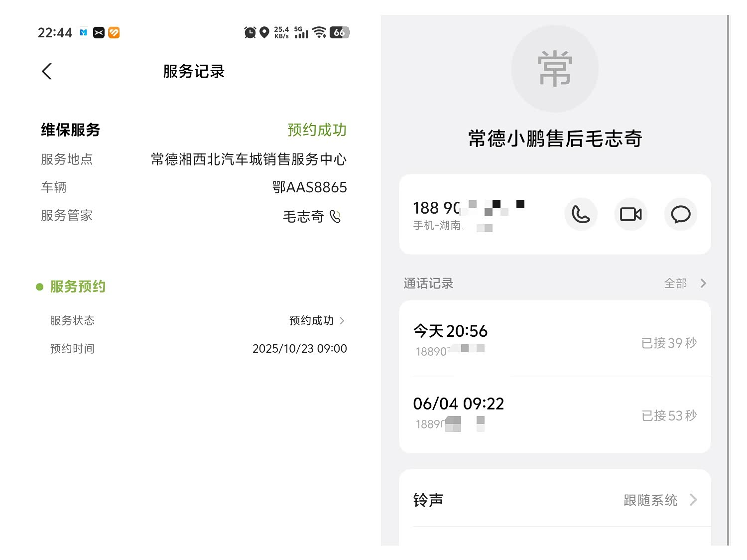Screen dimensions: 747x560
Task: Tap the 服务状态 row label
Action: coord(72,320)
